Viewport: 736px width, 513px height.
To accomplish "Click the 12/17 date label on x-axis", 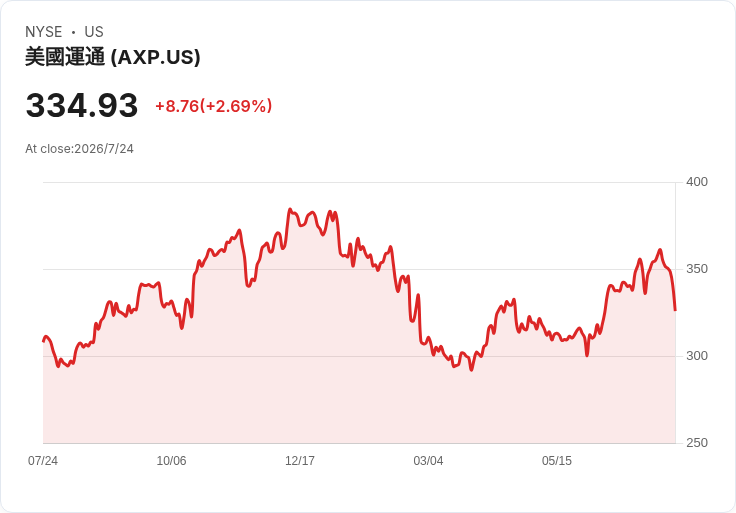I will (300, 460).
